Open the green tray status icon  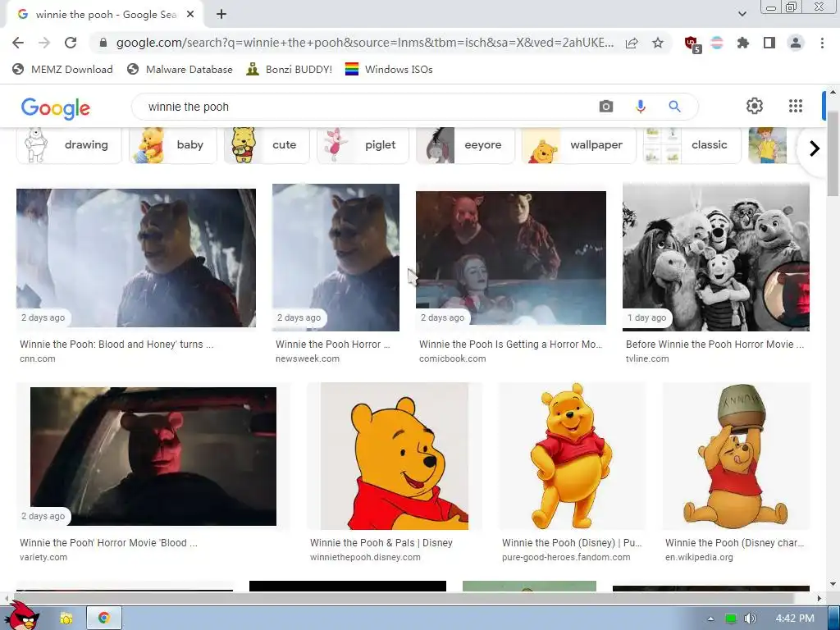[730, 619]
